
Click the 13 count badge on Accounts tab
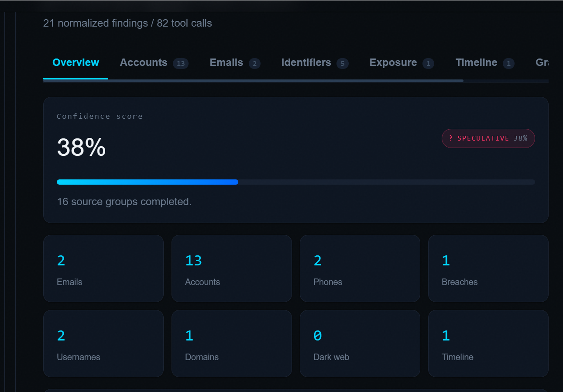[x=181, y=64]
